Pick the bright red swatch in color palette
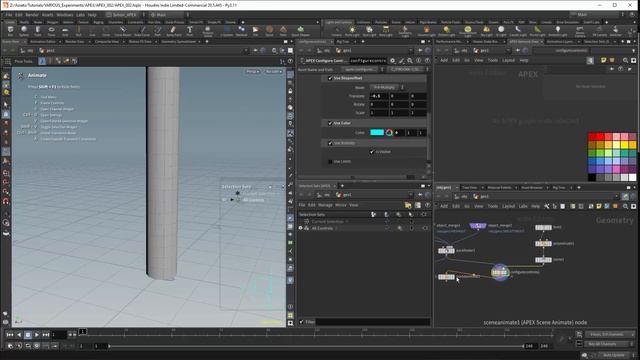The image size is (640, 360). click(x=600, y=136)
